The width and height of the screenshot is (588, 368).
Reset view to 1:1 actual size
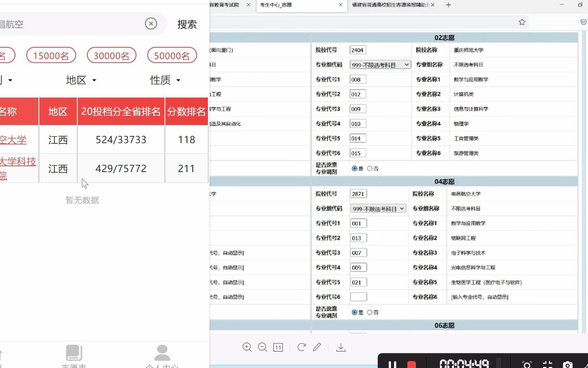click(278, 348)
